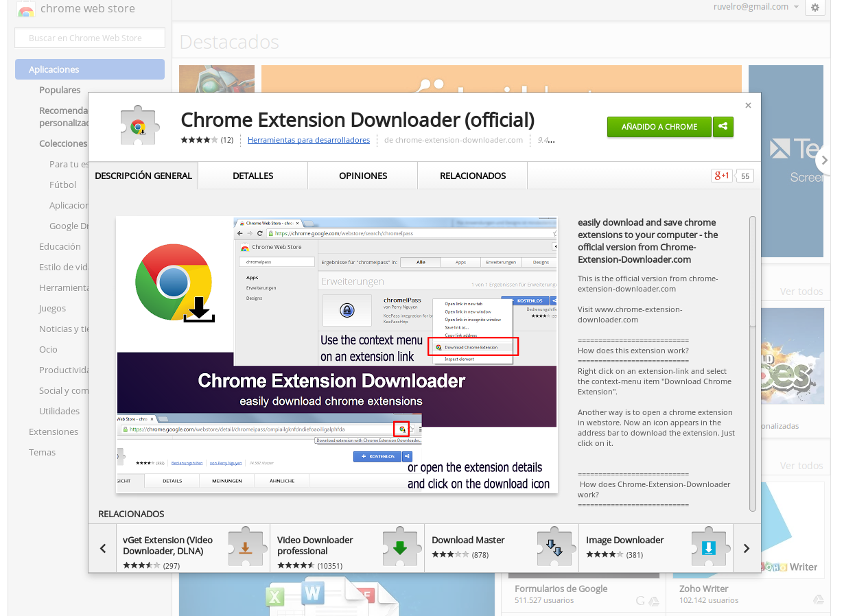Click the upper Ver todos link
This screenshot has height=616, width=844.
tap(801, 292)
